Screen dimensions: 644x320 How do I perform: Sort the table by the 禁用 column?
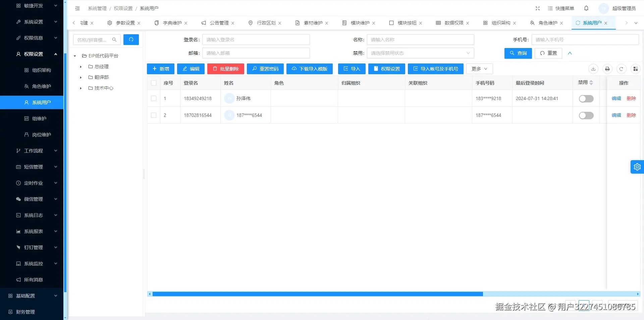click(591, 83)
